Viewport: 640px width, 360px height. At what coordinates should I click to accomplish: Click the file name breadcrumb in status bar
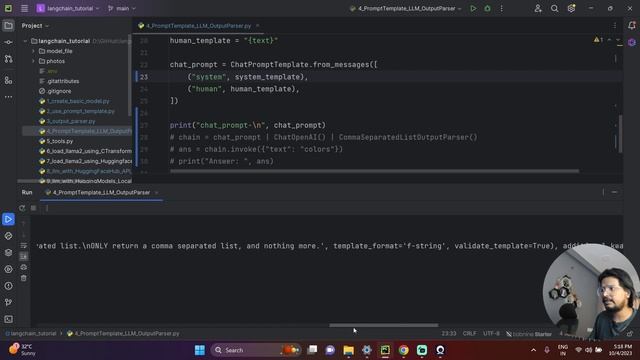pos(123,333)
